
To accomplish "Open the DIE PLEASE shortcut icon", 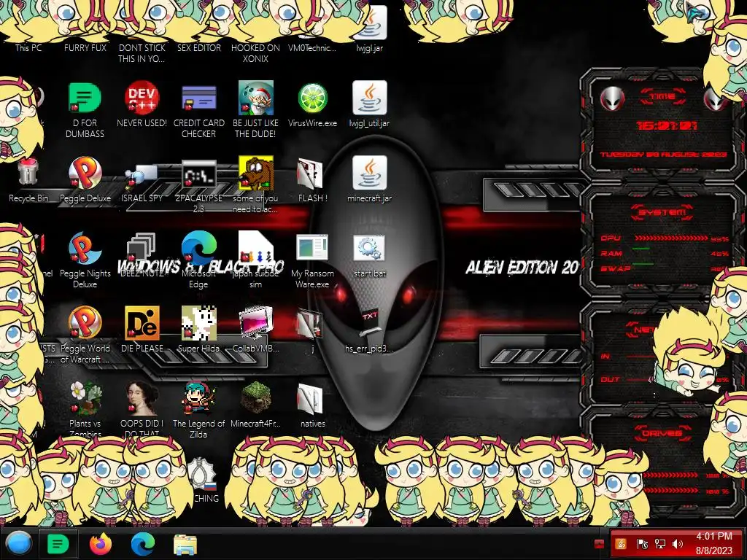I will 142,323.
